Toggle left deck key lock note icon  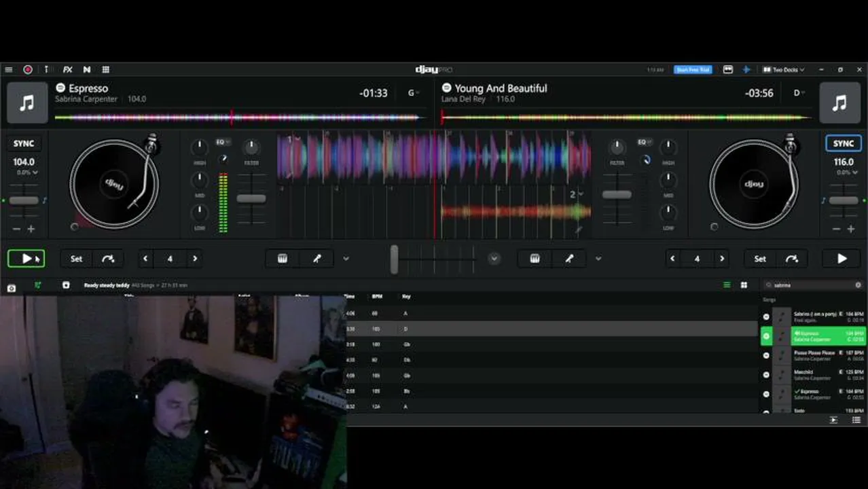(x=45, y=200)
